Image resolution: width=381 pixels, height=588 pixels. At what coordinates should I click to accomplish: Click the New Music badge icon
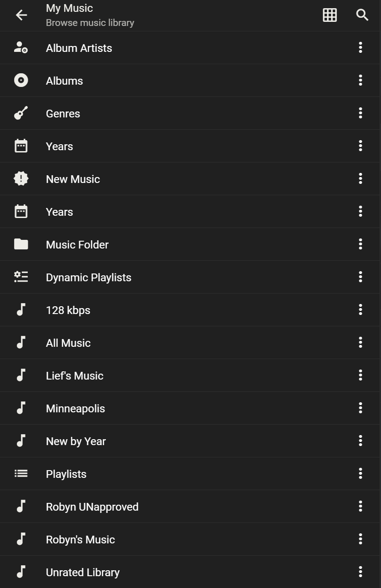click(21, 179)
